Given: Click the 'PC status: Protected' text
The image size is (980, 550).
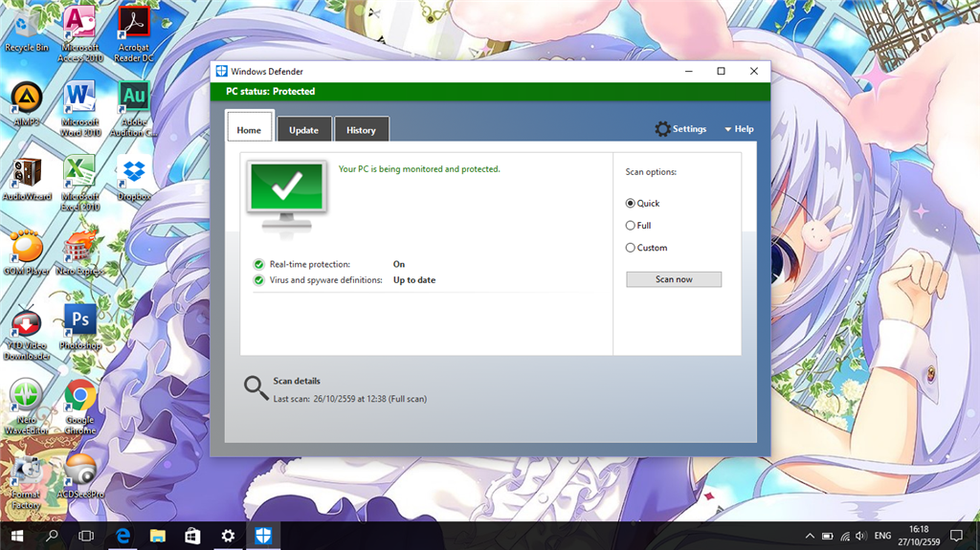Looking at the screenshot, I should point(270,91).
